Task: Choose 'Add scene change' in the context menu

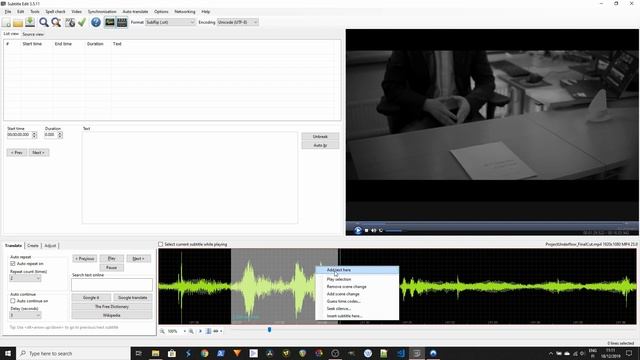Action: (357, 294)
